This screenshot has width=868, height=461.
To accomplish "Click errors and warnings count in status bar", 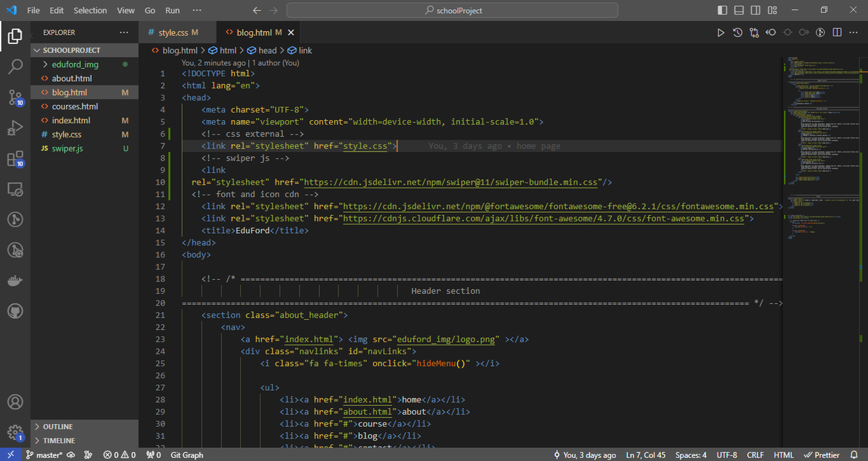I will click(x=119, y=455).
